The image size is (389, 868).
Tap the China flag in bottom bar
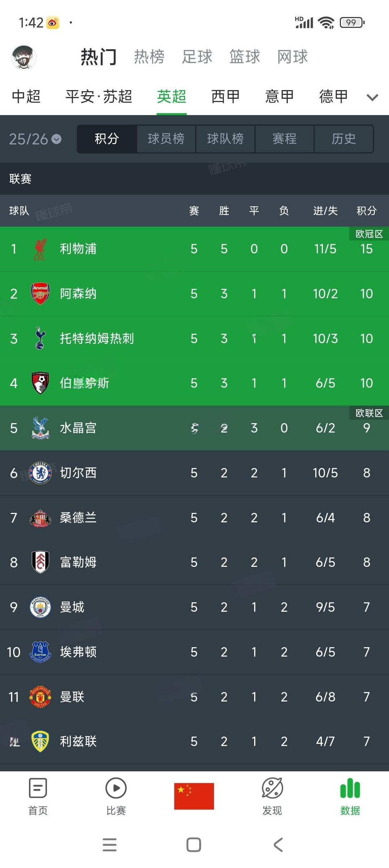click(x=194, y=796)
